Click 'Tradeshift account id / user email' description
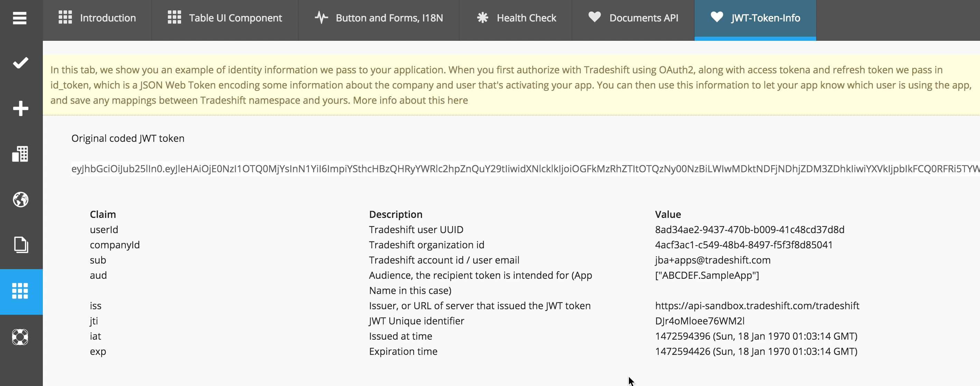980x386 pixels. click(444, 260)
